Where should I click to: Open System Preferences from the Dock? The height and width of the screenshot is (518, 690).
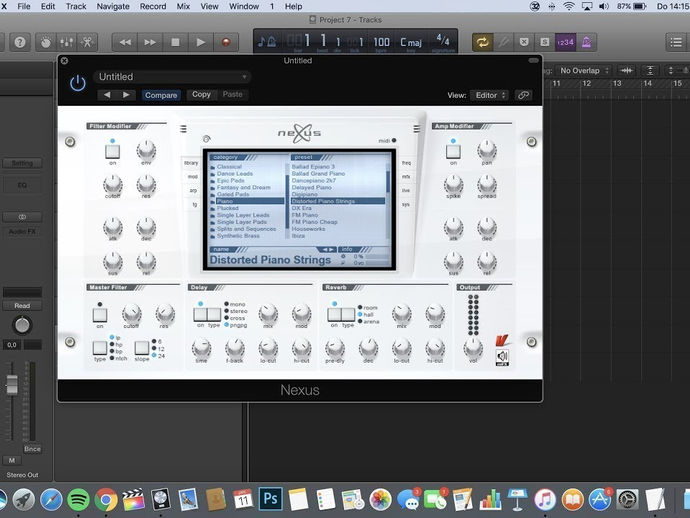point(627,500)
